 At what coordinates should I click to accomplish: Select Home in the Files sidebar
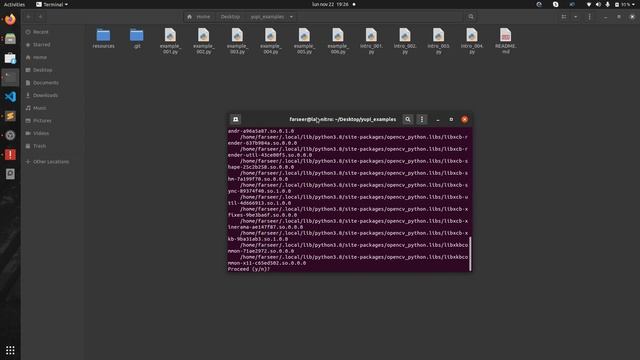53,57
